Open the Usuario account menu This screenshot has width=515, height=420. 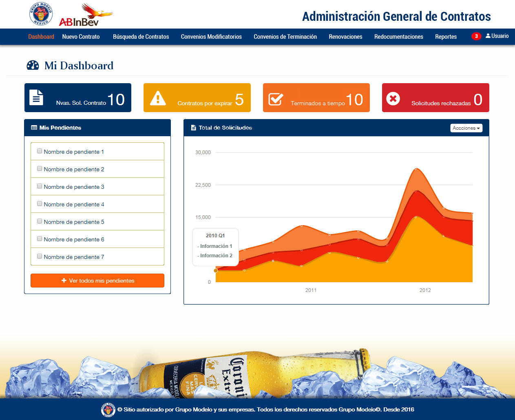497,36
